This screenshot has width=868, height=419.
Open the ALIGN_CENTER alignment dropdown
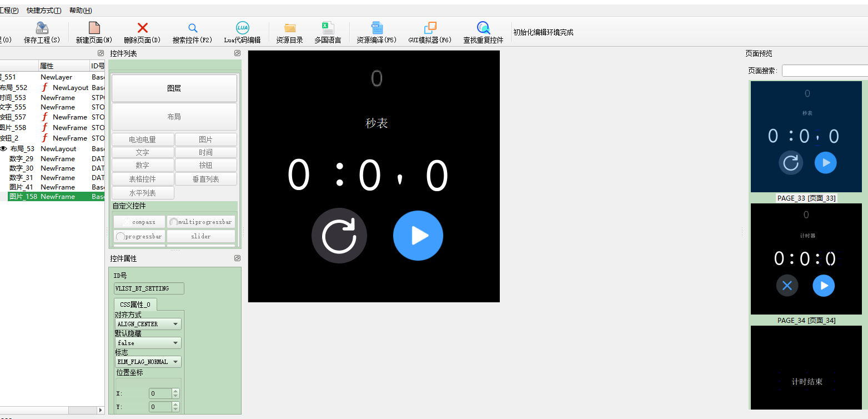(148, 324)
